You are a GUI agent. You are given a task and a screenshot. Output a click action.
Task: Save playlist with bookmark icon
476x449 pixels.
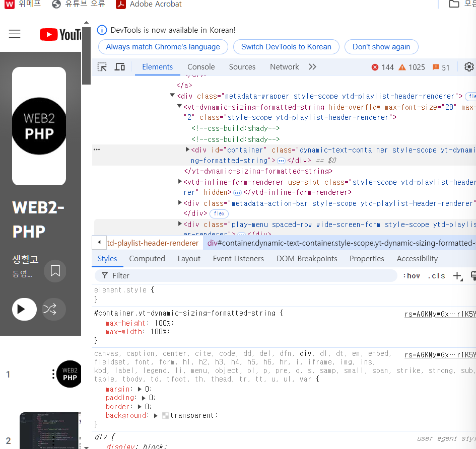point(55,271)
